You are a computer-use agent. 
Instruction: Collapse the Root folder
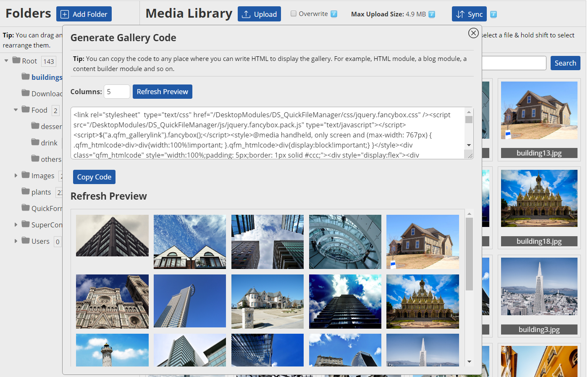pos(6,61)
